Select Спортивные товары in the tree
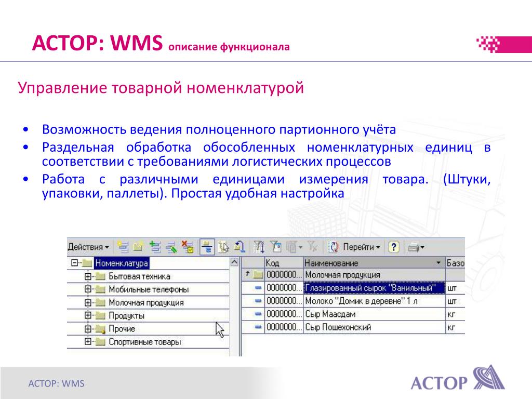The image size is (532, 399). (144, 342)
